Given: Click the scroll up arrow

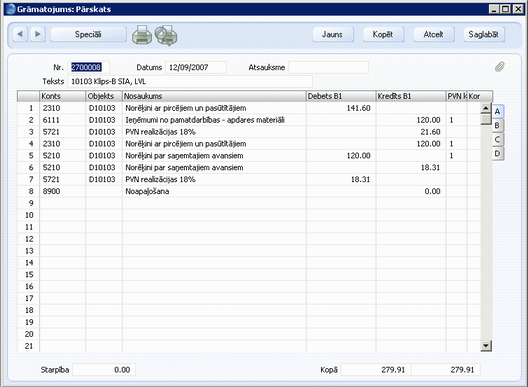Looking at the screenshot, I should [x=486, y=108].
